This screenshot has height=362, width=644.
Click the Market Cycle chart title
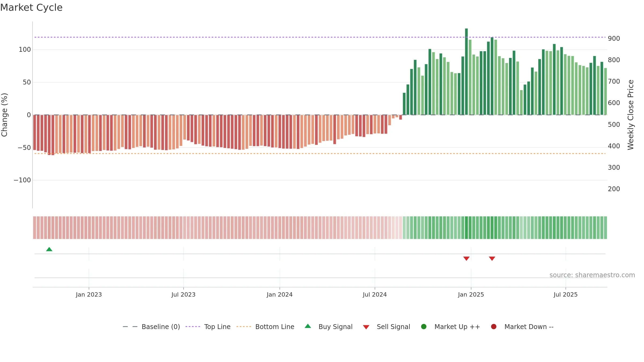pos(31,8)
